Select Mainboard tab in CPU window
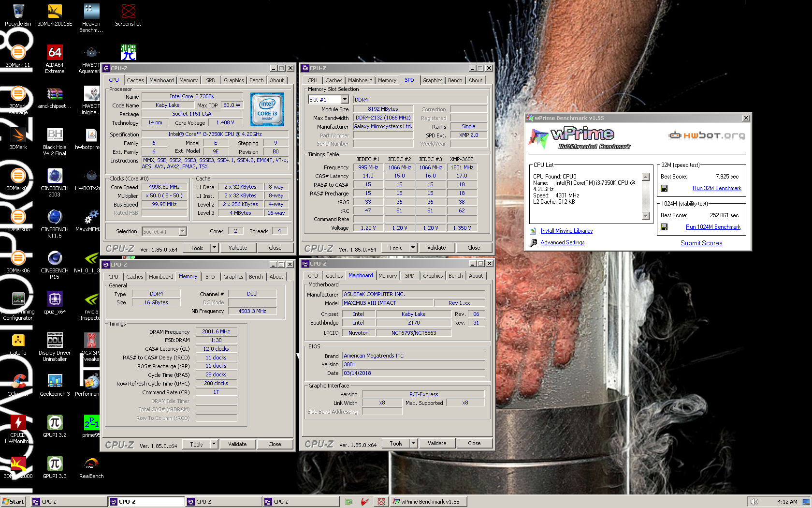This screenshot has width=812, height=508. tap(161, 80)
